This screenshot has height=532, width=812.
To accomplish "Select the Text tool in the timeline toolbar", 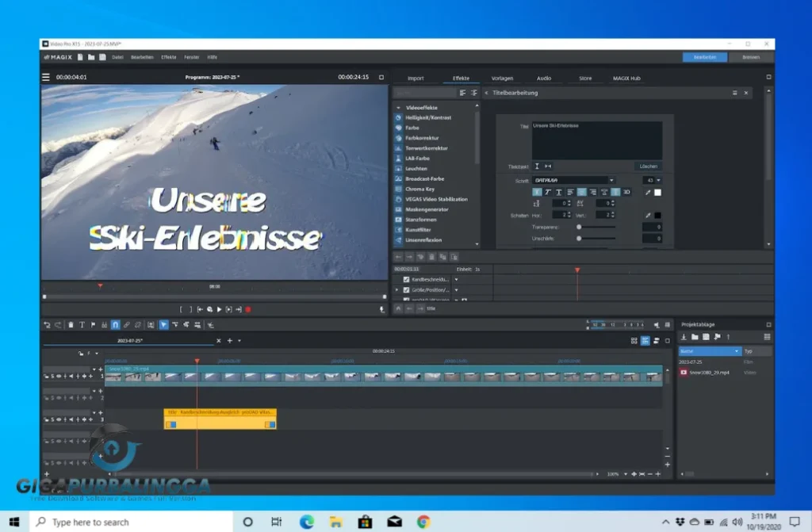I will (x=82, y=324).
